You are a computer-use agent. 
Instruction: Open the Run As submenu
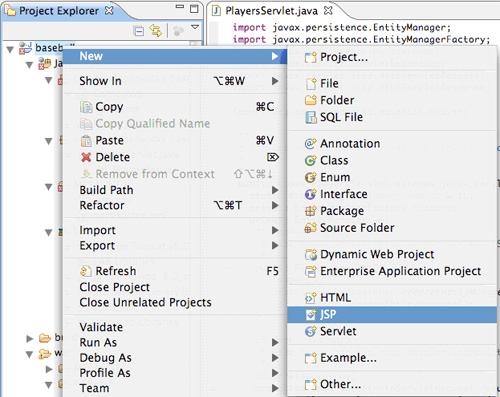(175, 342)
